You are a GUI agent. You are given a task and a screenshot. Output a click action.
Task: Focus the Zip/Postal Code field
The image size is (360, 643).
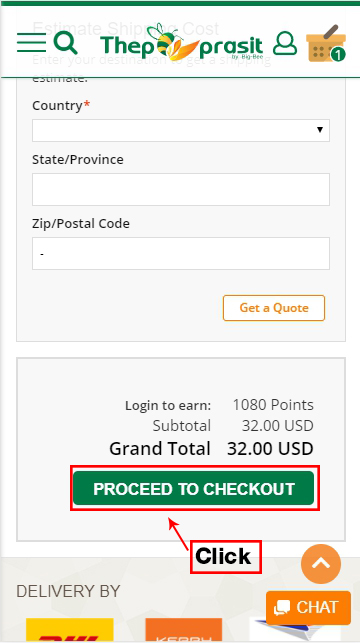181,253
